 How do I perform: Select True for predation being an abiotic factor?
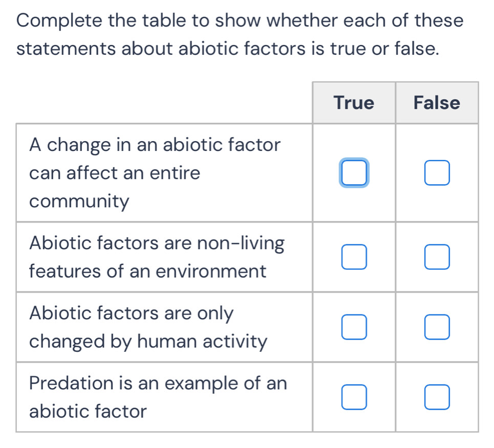354,397
